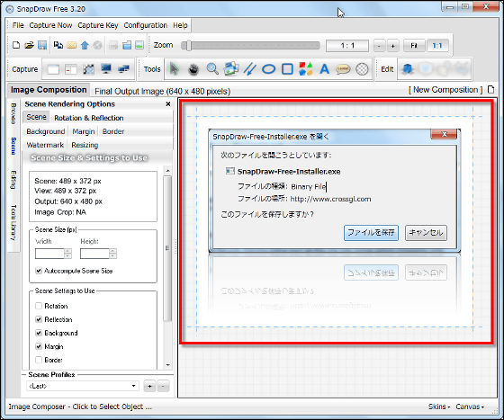Viewport: 504px width, 420px height.
Task: Click the Open folder icon
Action: [29, 45]
